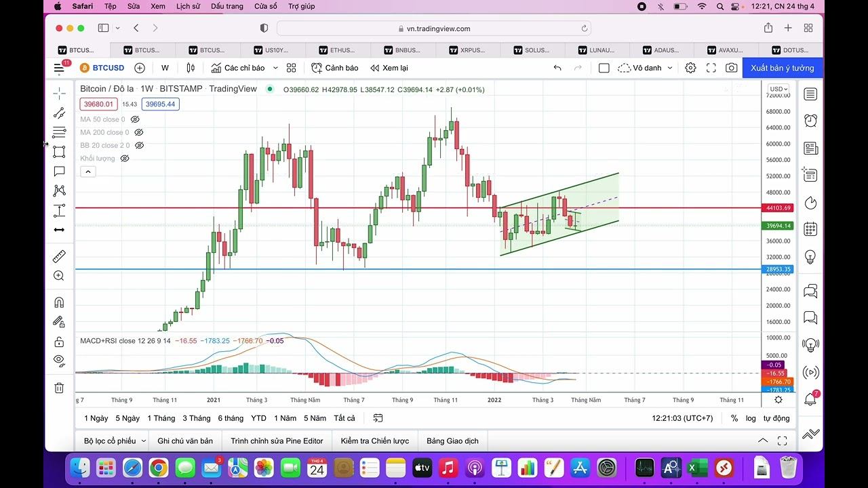Open the news panel icon
This screenshot has width=868, height=488.
click(810, 148)
